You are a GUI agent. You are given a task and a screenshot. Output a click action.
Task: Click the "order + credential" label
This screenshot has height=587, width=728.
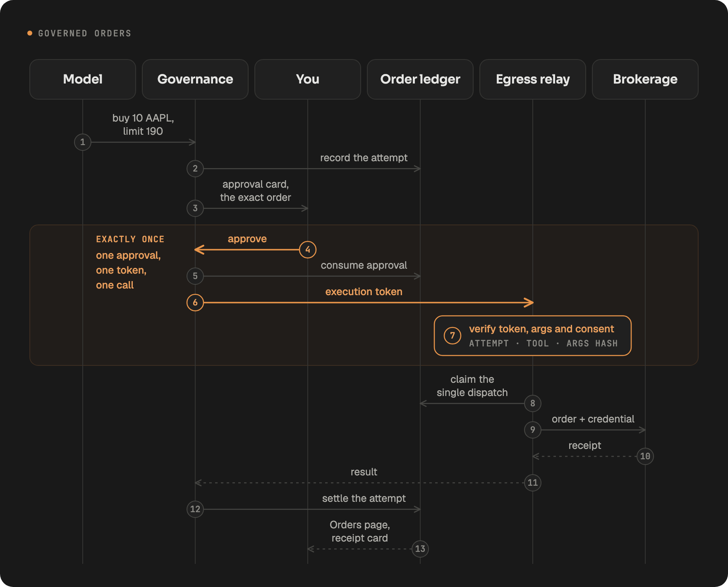pos(593,419)
